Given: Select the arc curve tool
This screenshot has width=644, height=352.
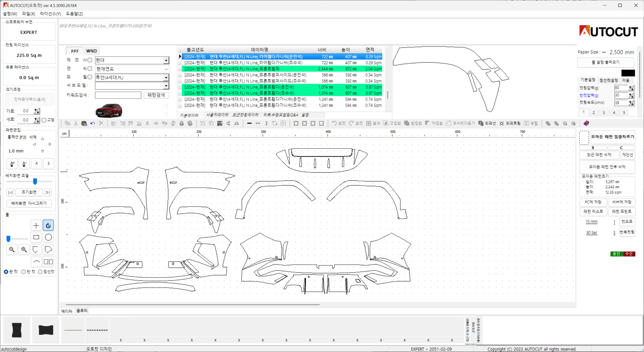Looking at the screenshot, I should click(x=36, y=262).
